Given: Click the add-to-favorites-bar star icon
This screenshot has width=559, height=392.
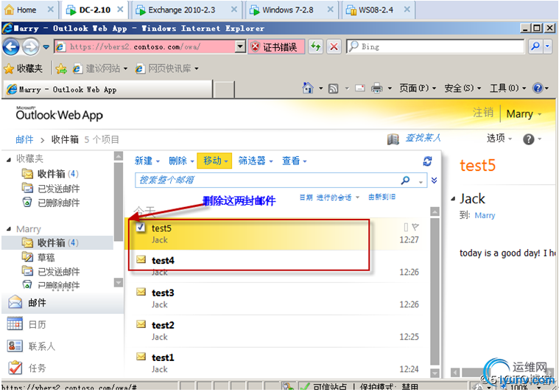Looking at the screenshot, I should pyautogui.click(x=61, y=69).
